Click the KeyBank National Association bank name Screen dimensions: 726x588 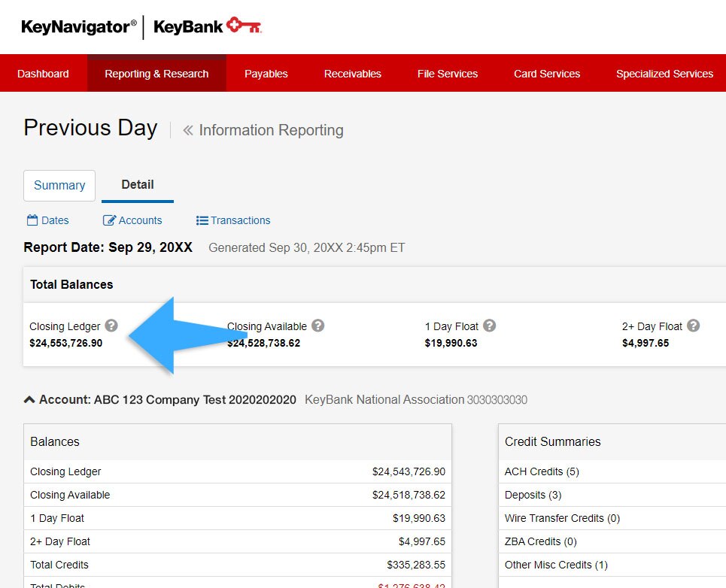384,400
